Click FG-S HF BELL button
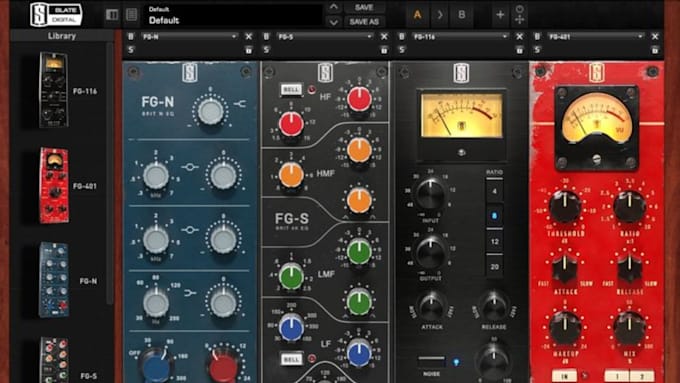 coord(291,90)
